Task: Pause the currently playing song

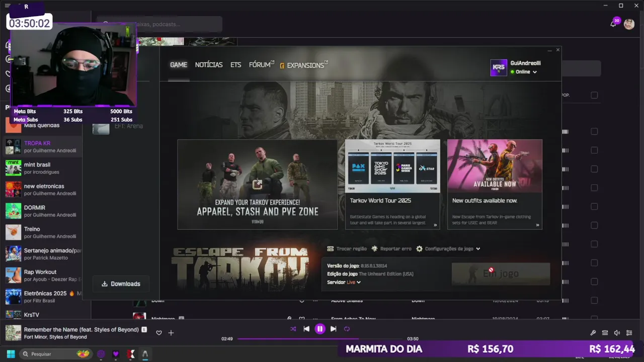Action: pyautogui.click(x=320, y=329)
